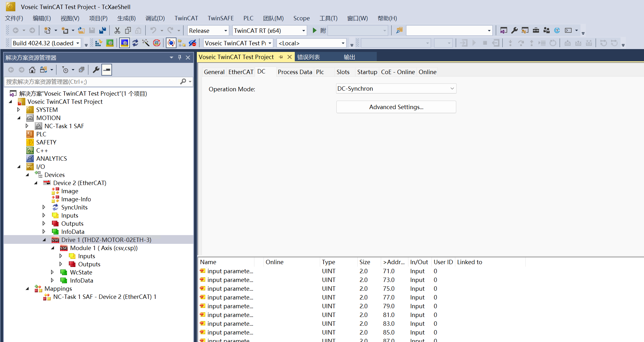The height and width of the screenshot is (342, 644).
Task: Click the Toolbox icon in top toolbar
Action: point(536,31)
